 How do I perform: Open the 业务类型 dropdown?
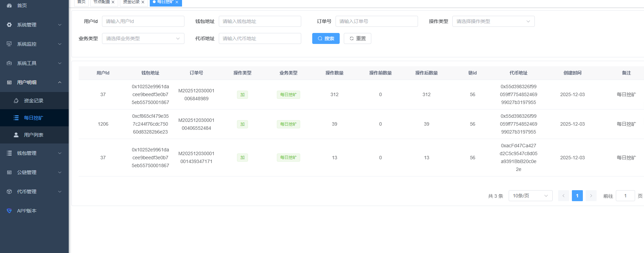(143, 38)
